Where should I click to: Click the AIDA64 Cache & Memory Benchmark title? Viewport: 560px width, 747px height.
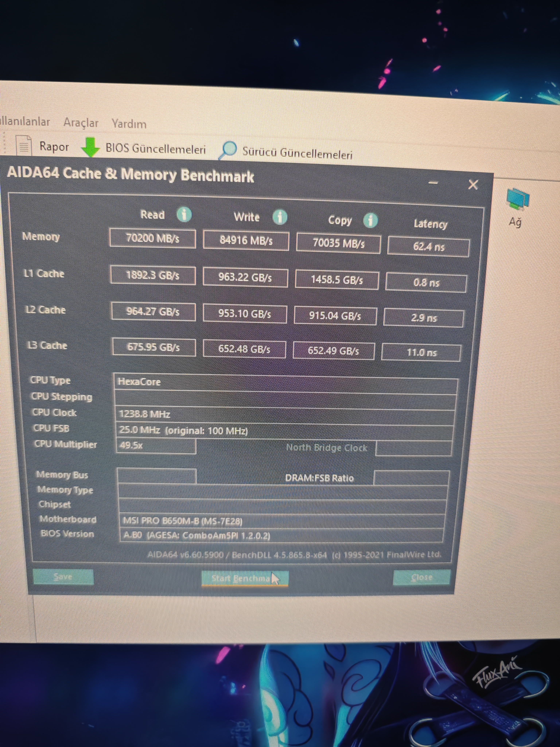[130, 175]
